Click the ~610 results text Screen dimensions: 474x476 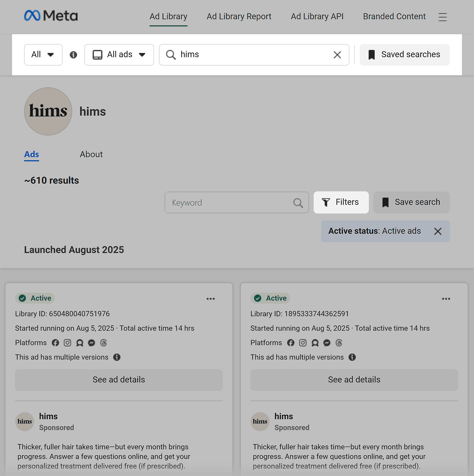click(x=52, y=180)
